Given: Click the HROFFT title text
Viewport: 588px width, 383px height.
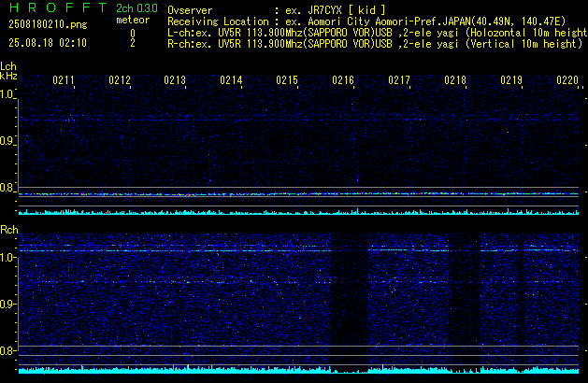Looking at the screenshot, I should coord(58,7).
